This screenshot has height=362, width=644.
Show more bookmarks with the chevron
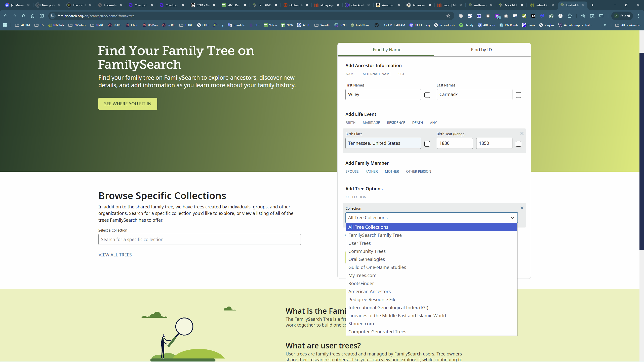click(605, 25)
